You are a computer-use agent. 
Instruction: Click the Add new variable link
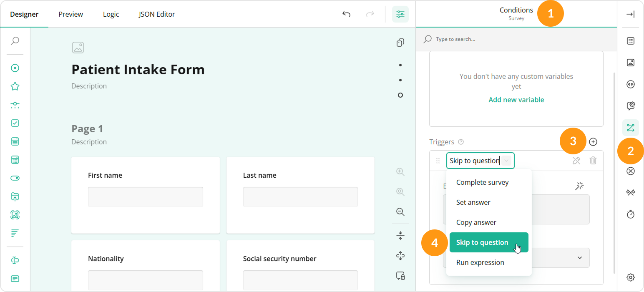516,100
